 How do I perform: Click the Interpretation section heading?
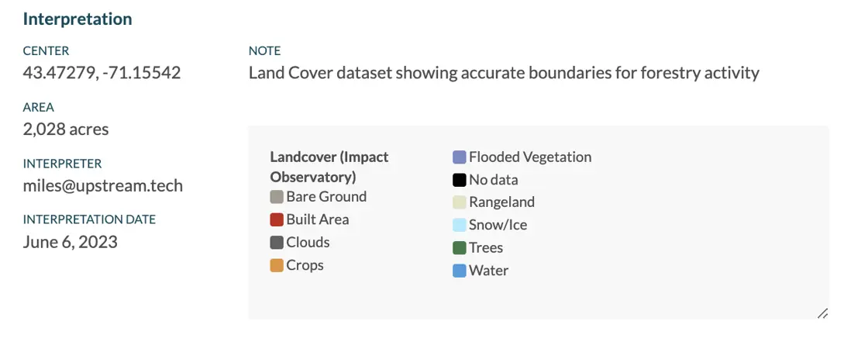pyautogui.click(x=77, y=19)
